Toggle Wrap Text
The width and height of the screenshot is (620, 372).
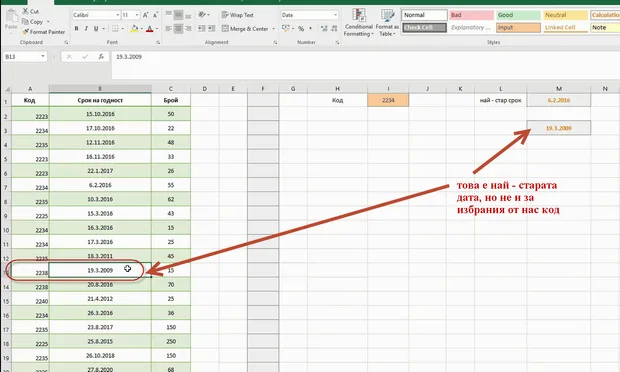238,15
